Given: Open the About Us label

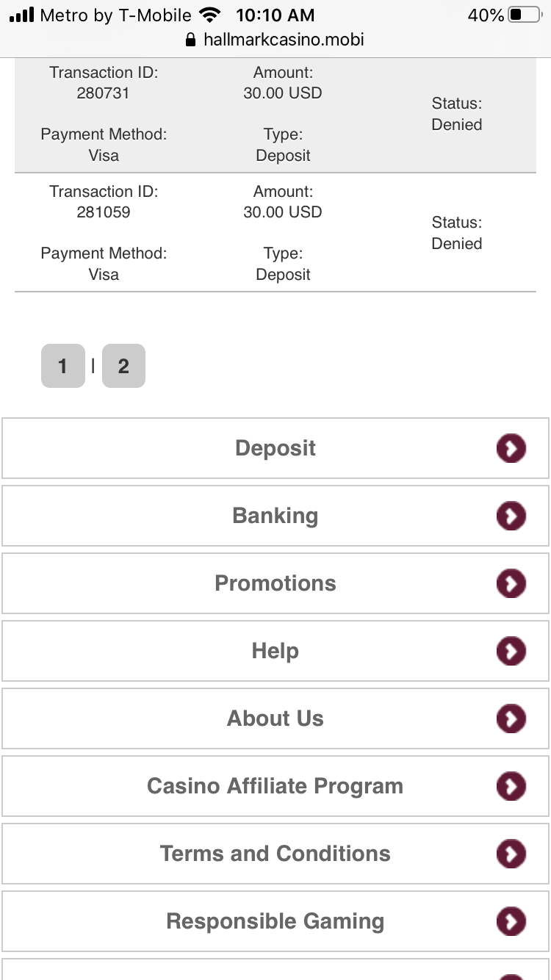Looking at the screenshot, I should pyautogui.click(x=275, y=718).
